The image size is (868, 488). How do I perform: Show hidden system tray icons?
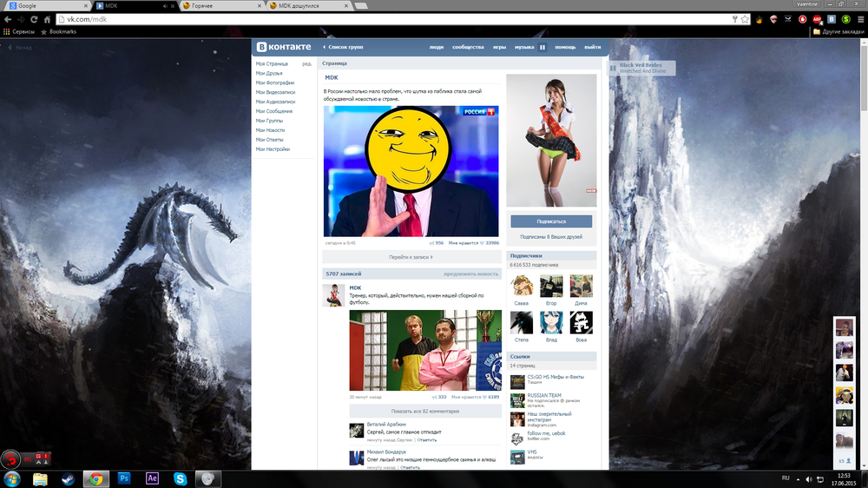tap(798, 479)
